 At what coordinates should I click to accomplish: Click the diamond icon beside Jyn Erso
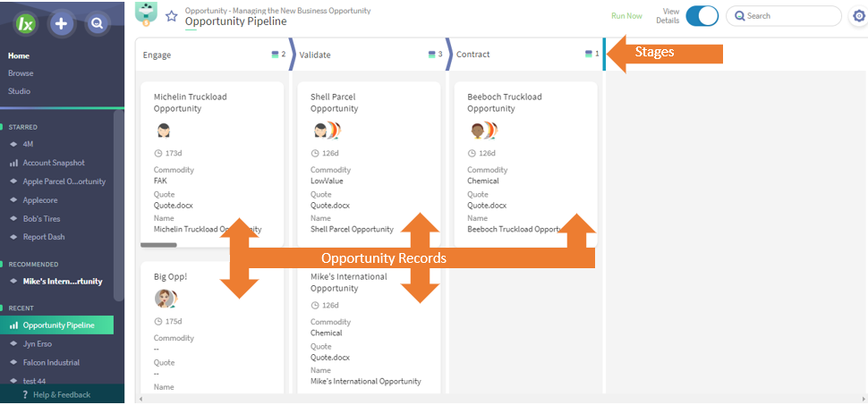[13, 344]
